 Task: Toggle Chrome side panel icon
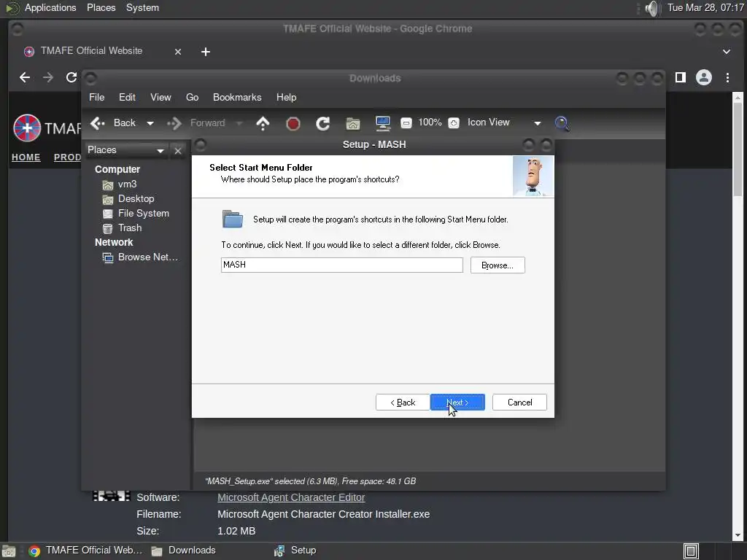click(681, 77)
